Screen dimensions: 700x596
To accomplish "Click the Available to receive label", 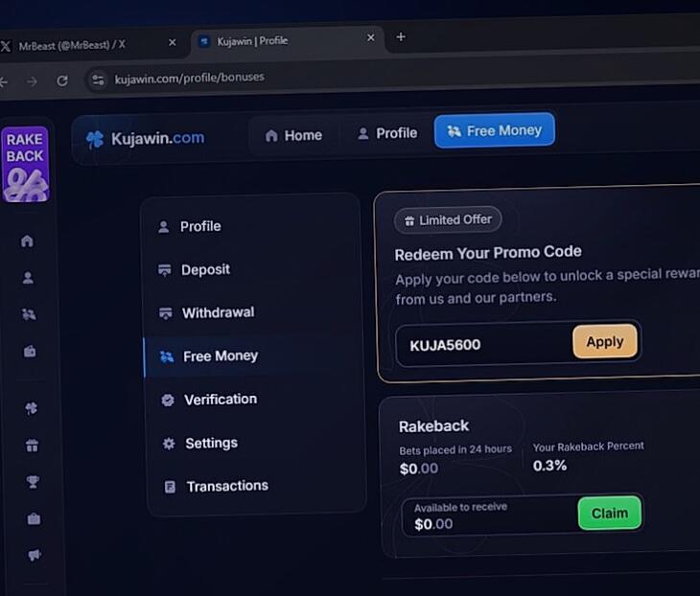I will (460, 507).
